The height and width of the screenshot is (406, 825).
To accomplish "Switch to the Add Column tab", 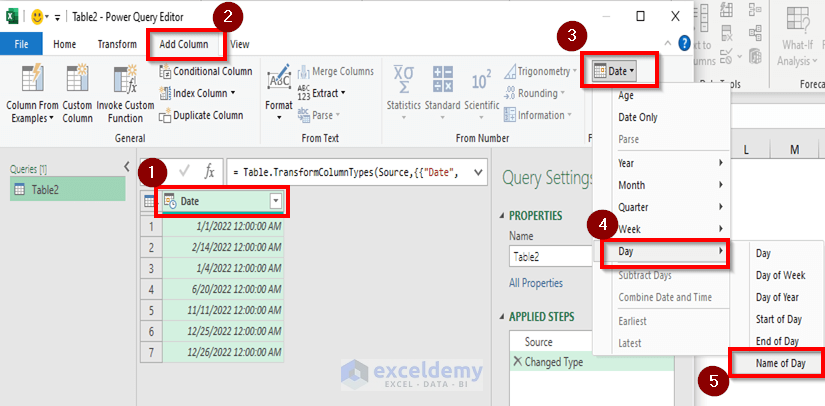I will coord(184,44).
